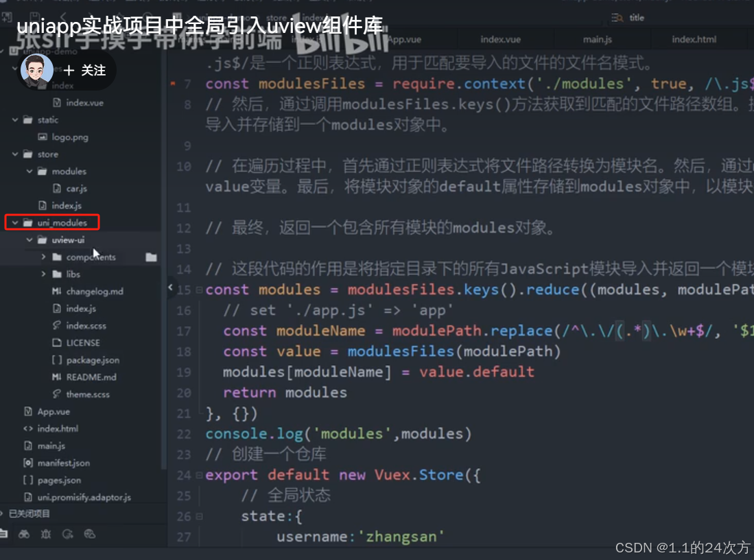Image resolution: width=754 pixels, height=560 pixels.
Task: Select the uni_modules folder
Action: (62, 223)
